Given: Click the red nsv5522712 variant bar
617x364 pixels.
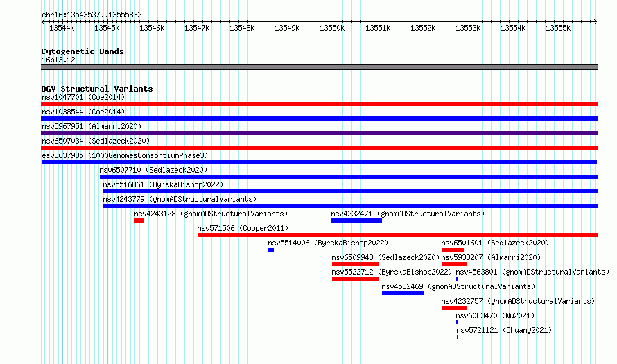Looking at the screenshot, I should pos(356,279).
